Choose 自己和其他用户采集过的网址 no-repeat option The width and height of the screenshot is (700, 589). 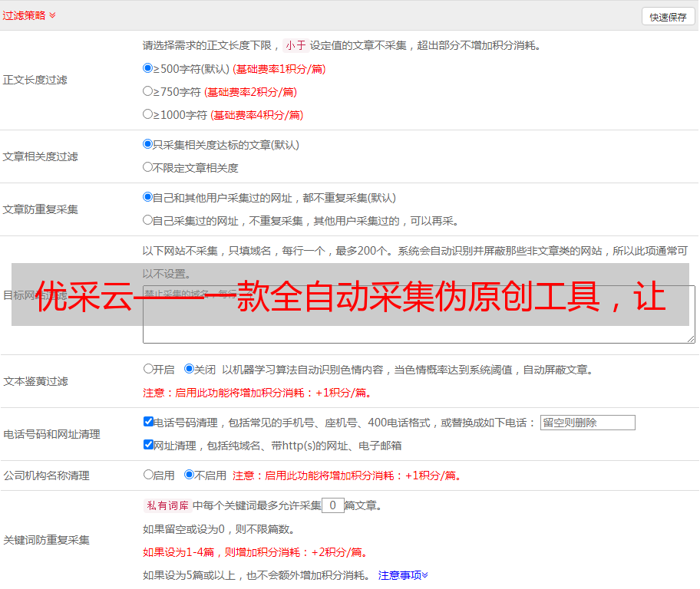click(x=148, y=197)
